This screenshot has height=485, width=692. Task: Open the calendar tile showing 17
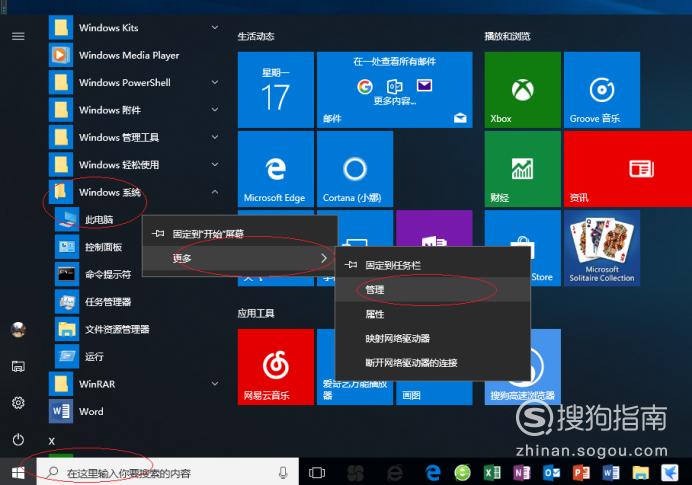(x=275, y=90)
